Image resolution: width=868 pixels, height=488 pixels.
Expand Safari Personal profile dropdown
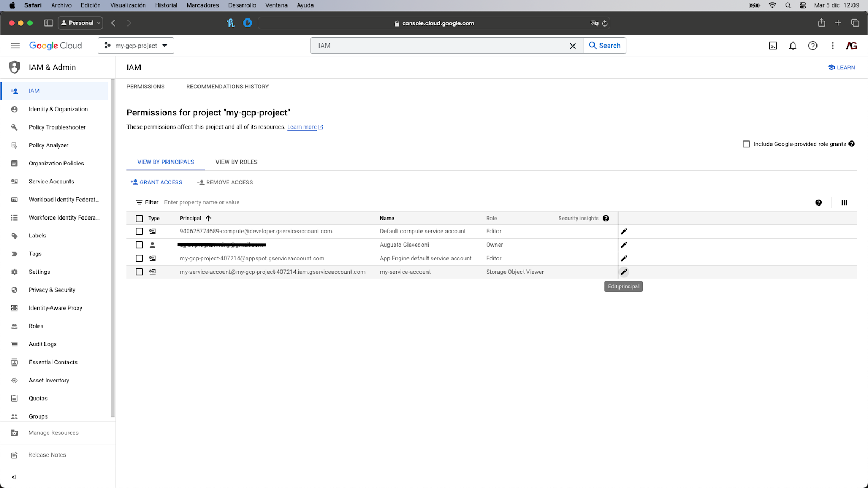[x=80, y=23]
